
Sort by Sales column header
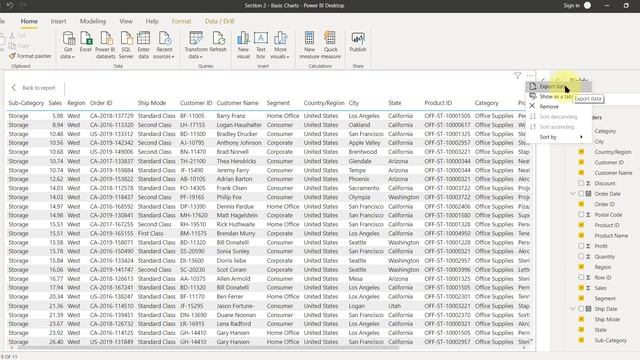click(x=55, y=103)
